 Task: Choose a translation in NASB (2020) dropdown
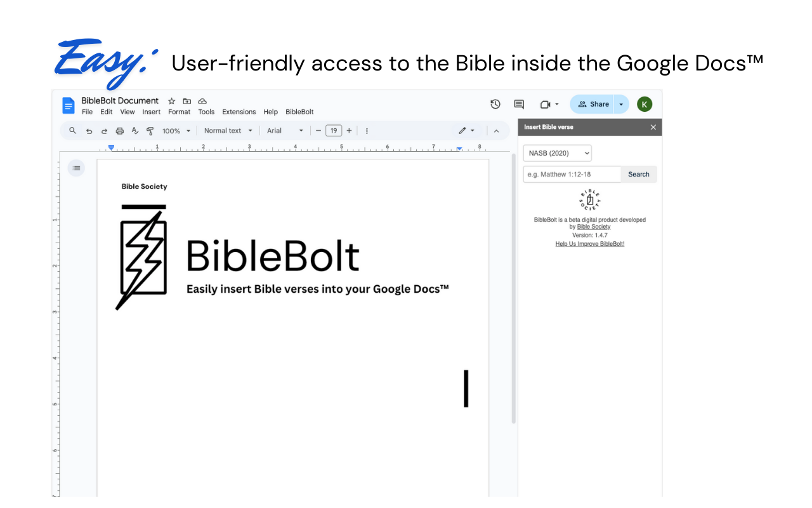click(558, 153)
